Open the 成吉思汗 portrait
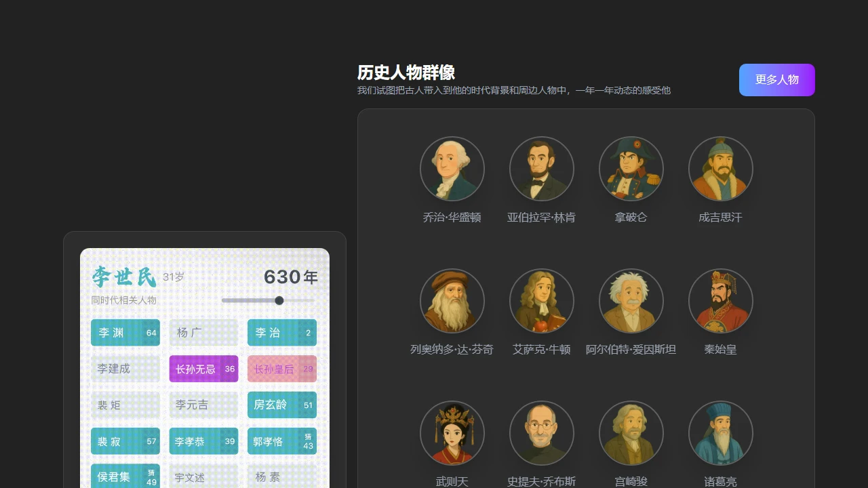 [721, 169]
